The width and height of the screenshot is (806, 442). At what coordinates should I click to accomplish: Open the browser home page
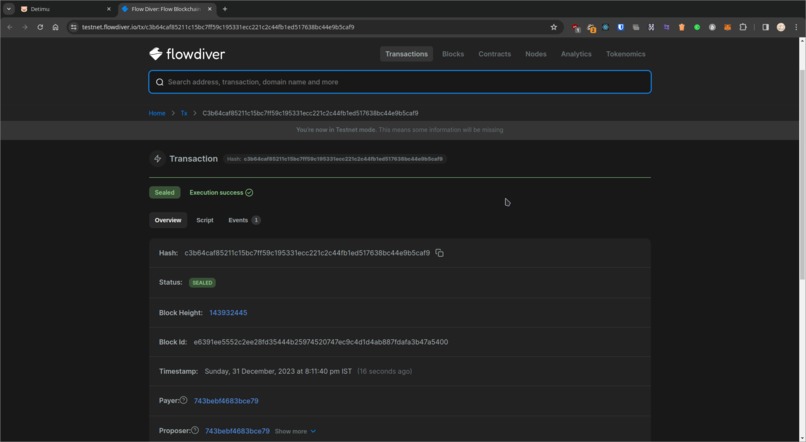click(56, 27)
